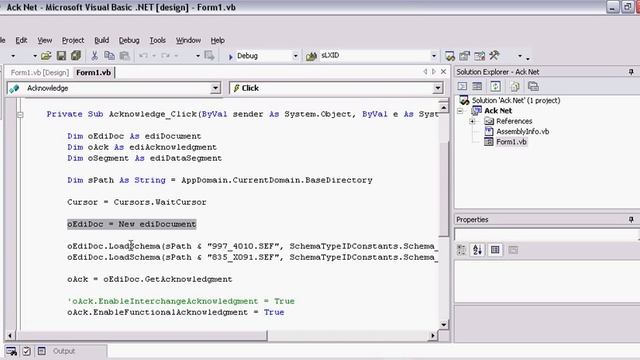Open the Help menu

[x=218, y=40]
